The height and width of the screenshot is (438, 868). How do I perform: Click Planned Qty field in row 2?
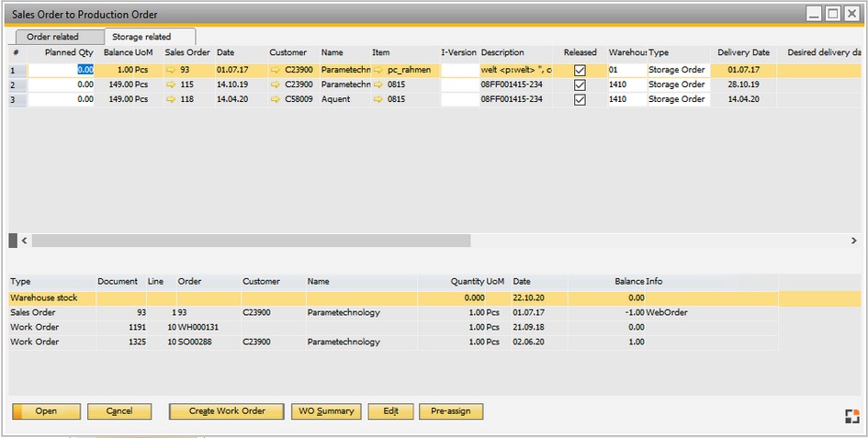click(x=62, y=84)
